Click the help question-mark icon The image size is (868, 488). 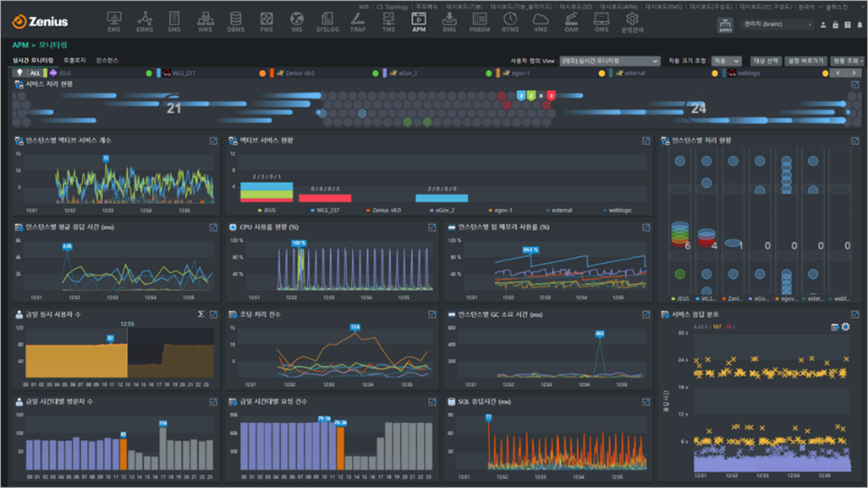point(847,25)
